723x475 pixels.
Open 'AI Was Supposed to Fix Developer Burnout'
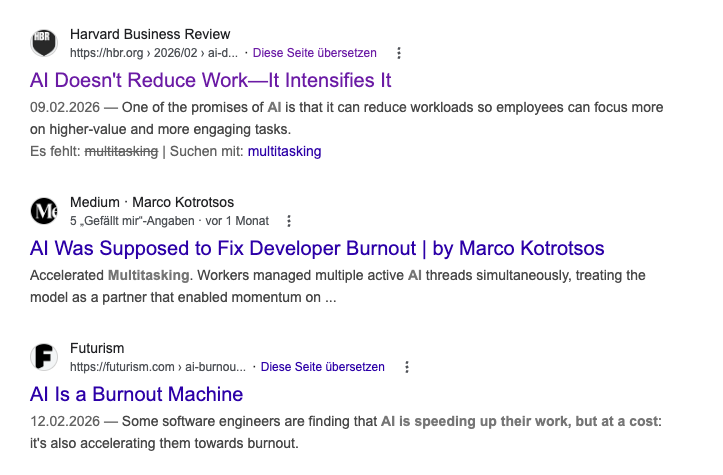[317, 248]
